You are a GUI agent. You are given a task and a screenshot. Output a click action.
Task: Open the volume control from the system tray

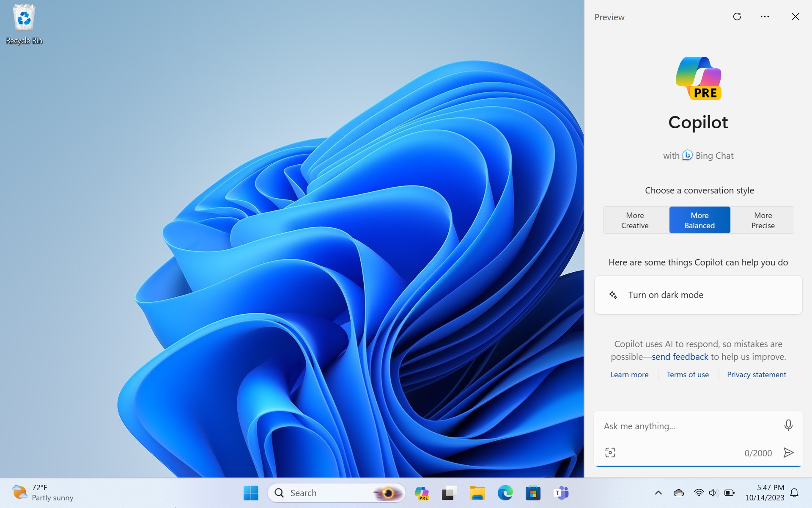pyautogui.click(x=713, y=493)
